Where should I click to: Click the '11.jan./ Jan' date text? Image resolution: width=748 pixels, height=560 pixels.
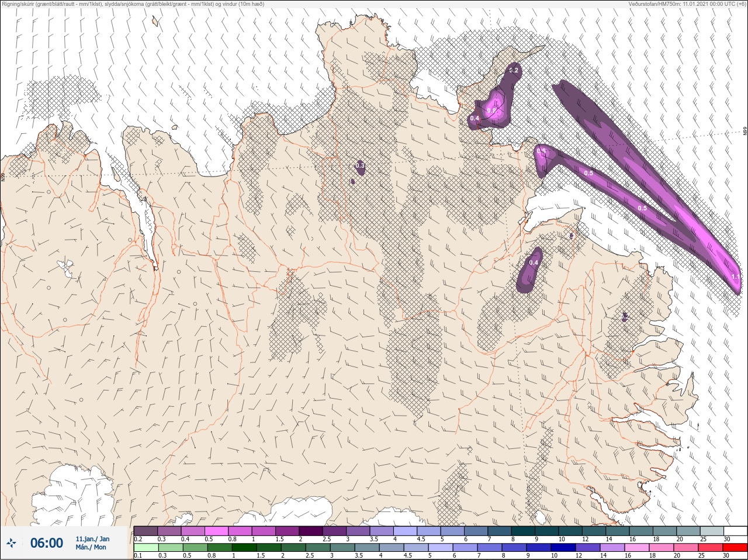click(92, 538)
